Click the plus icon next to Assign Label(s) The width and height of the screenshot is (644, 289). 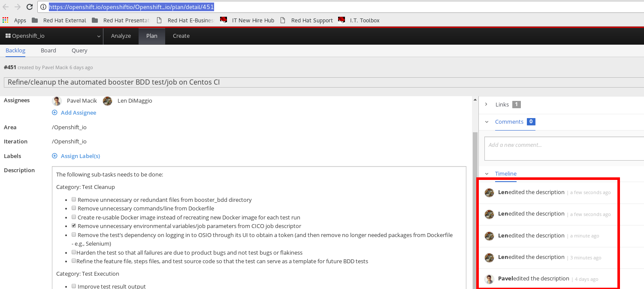[54, 156]
